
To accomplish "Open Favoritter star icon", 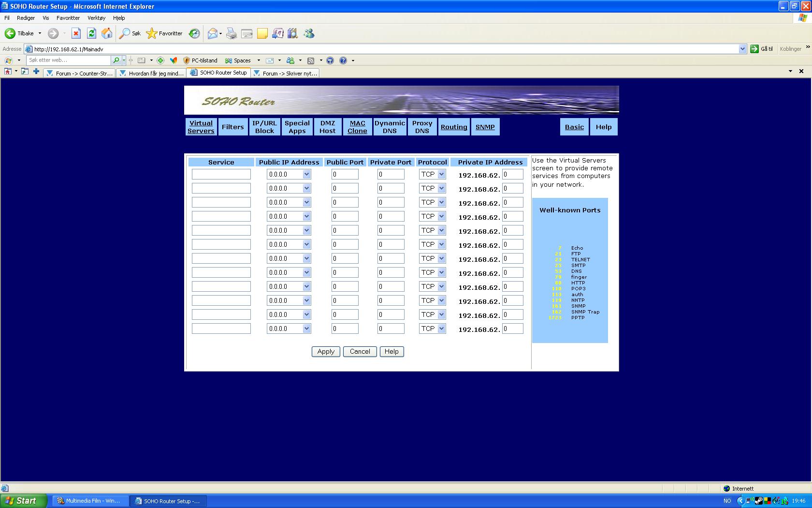I will [x=152, y=33].
